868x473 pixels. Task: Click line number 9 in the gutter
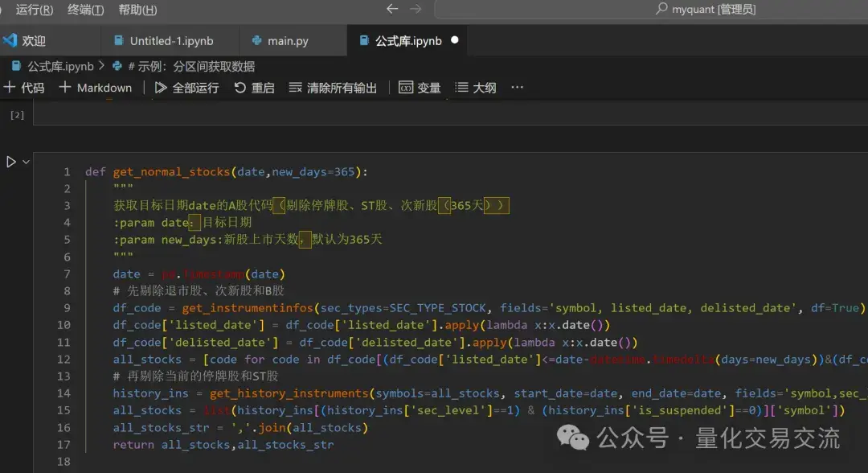(x=67, y=308)
